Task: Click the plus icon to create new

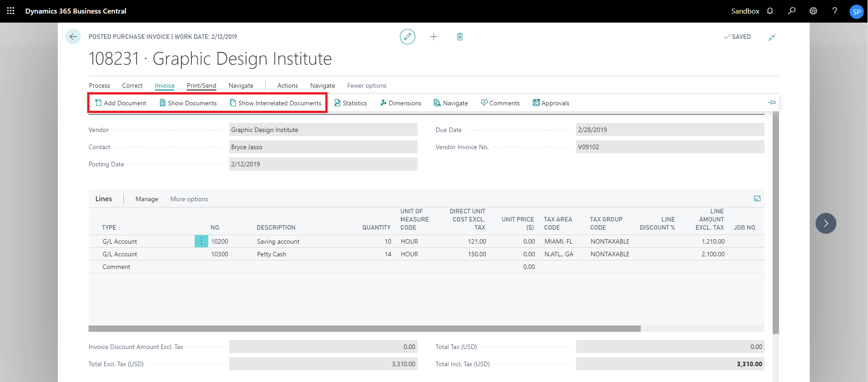Action: tap(434, 37)
